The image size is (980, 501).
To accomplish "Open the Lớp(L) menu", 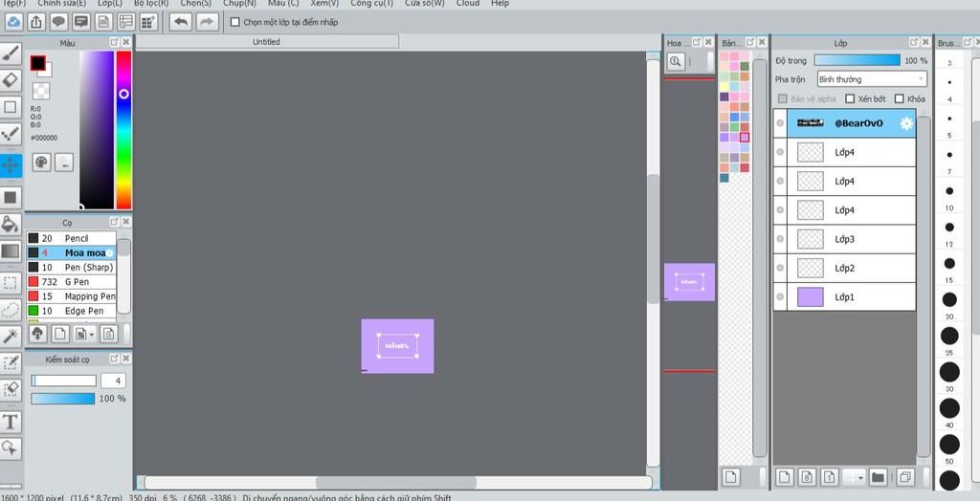I will click(110, 3).
